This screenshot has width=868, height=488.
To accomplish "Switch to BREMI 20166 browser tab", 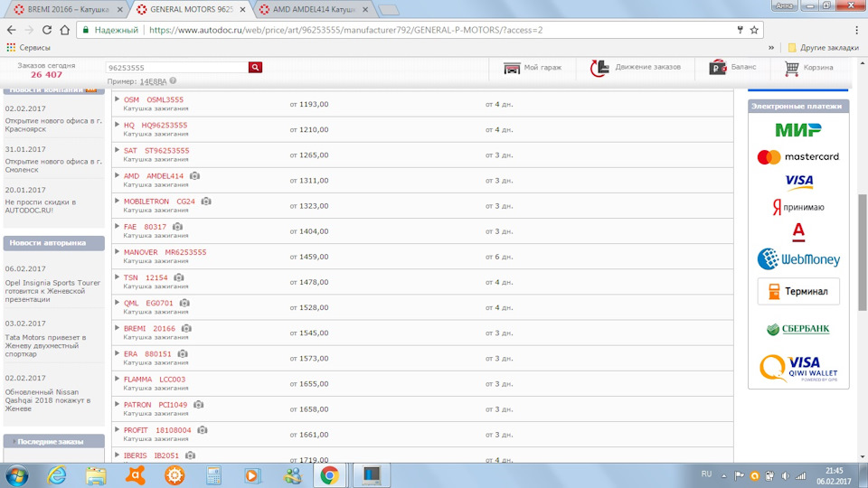I will pos(68,9).
